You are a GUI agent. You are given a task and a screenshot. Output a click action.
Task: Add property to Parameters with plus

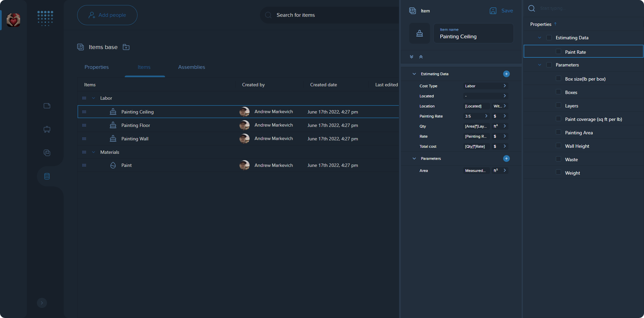pos(506,158)
